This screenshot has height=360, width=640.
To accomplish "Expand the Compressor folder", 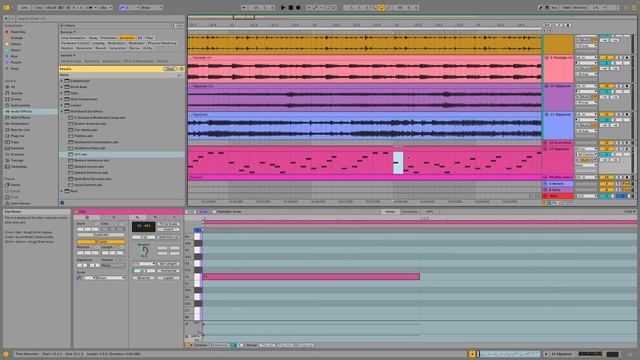I will [x=62, y=81].
